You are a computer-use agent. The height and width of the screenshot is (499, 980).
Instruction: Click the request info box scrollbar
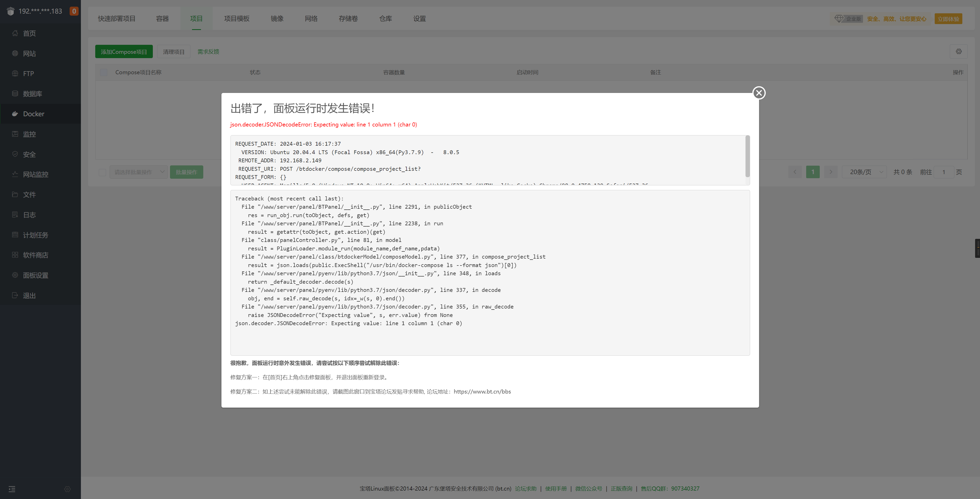748,156
